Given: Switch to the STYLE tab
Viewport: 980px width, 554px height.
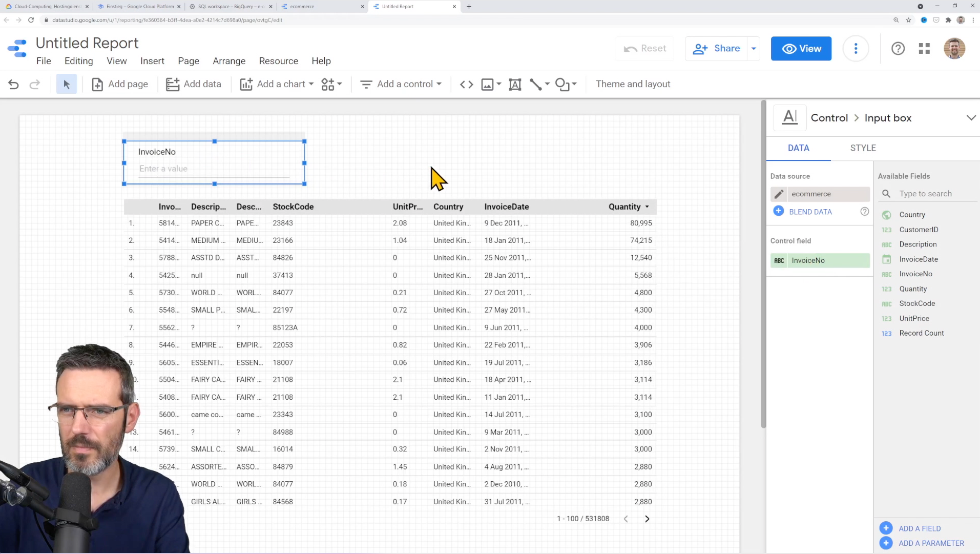Looking at the screenshot, I should [863, 148].
